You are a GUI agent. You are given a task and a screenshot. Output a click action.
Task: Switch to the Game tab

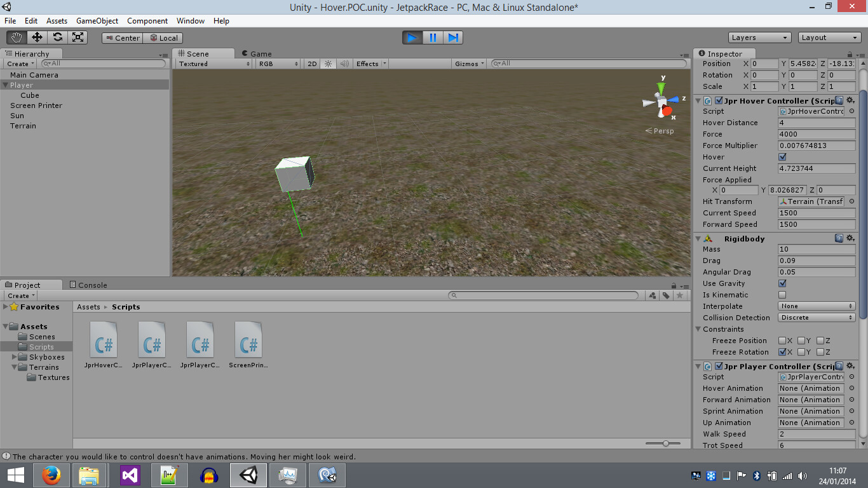256,54
